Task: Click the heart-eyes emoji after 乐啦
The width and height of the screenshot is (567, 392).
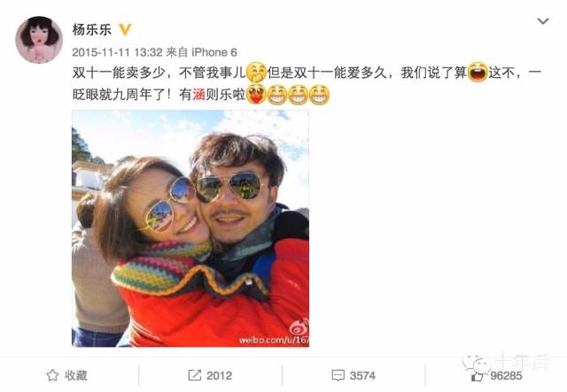Action: point(256,95)
